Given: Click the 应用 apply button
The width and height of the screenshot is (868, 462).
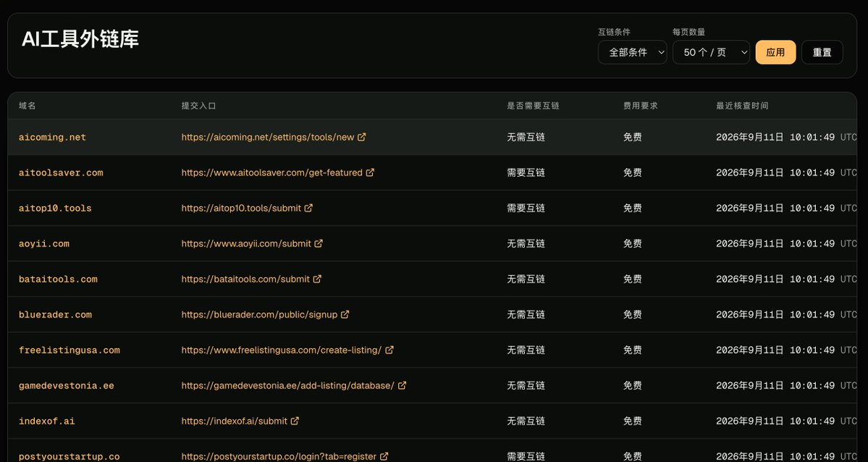Looking at the screenshot, I should pyautogui.click(x=775, y=52).
